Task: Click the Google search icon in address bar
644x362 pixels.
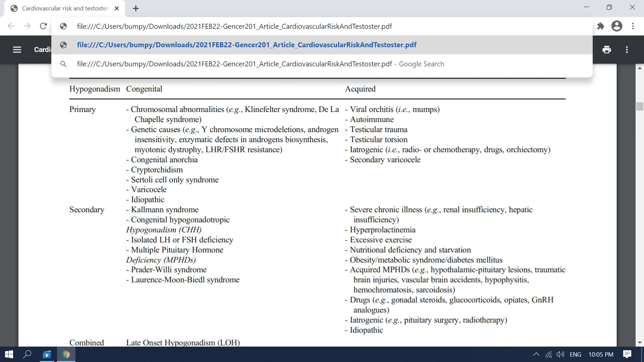Action: (x=63, y=64)
